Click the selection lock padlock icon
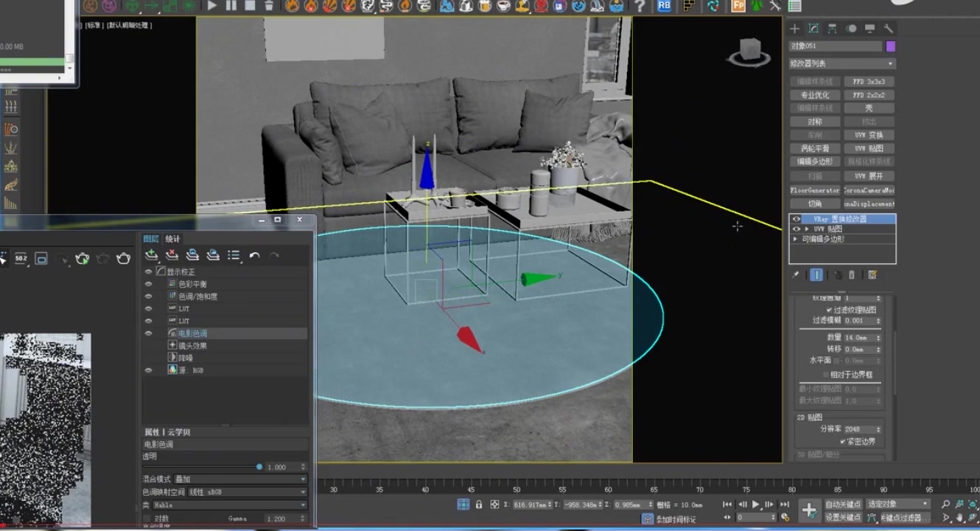This screenshot has width=980, height=531. [479, 504]
